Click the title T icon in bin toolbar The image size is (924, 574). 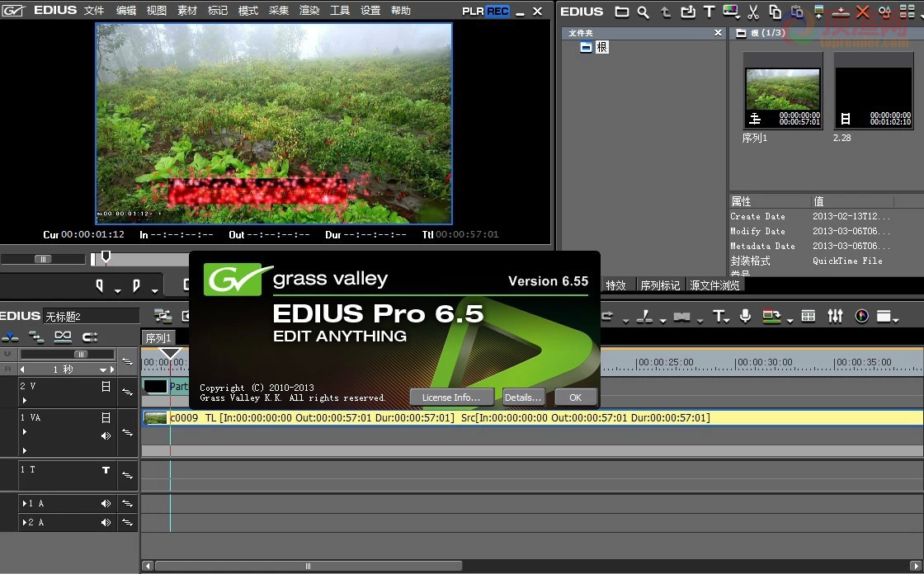click(709, 12)
